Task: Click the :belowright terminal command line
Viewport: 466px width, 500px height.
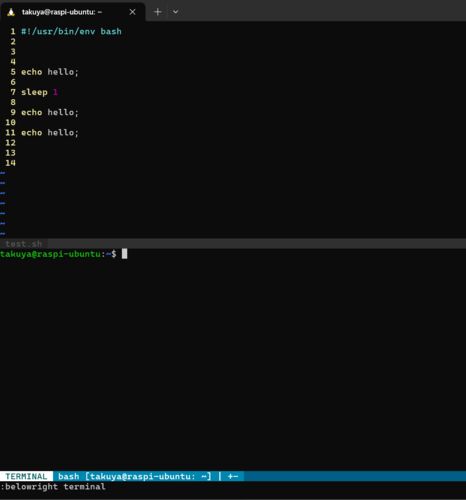Action: [53, 487]
